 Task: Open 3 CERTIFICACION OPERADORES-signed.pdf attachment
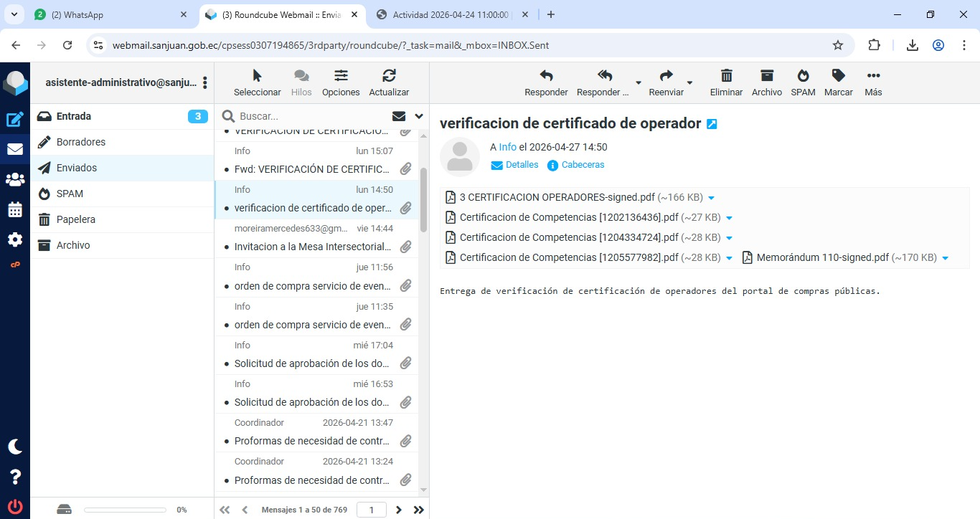(x=557, y=197)
